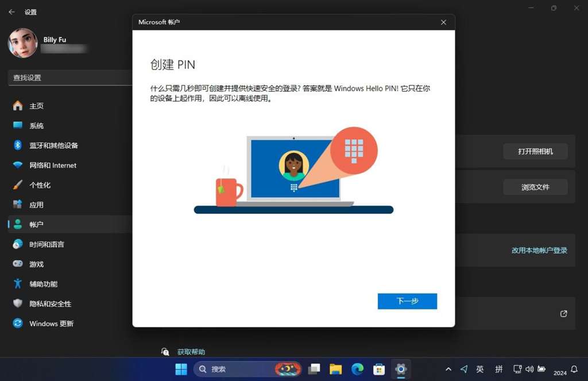Click the Wi-Fi icon beside 网络和 Internet
Image resolution: width=588 pixels, height=381 pixels.
18,165
